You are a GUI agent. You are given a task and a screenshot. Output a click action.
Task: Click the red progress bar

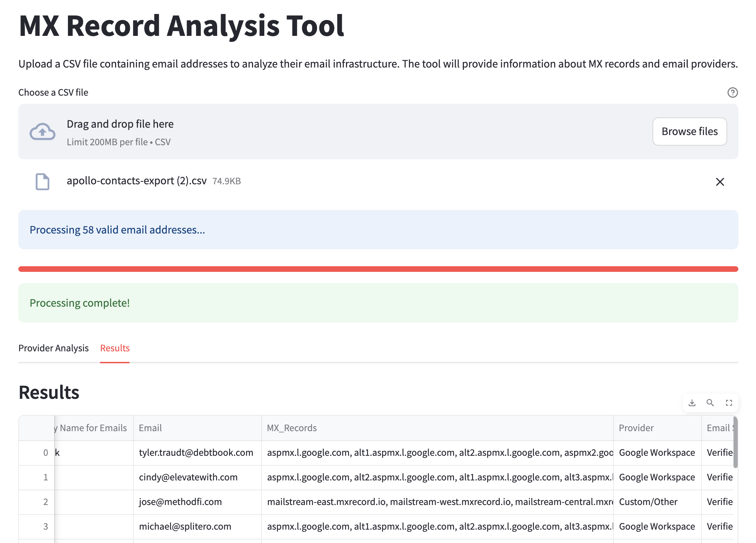(x=378, y=269)
